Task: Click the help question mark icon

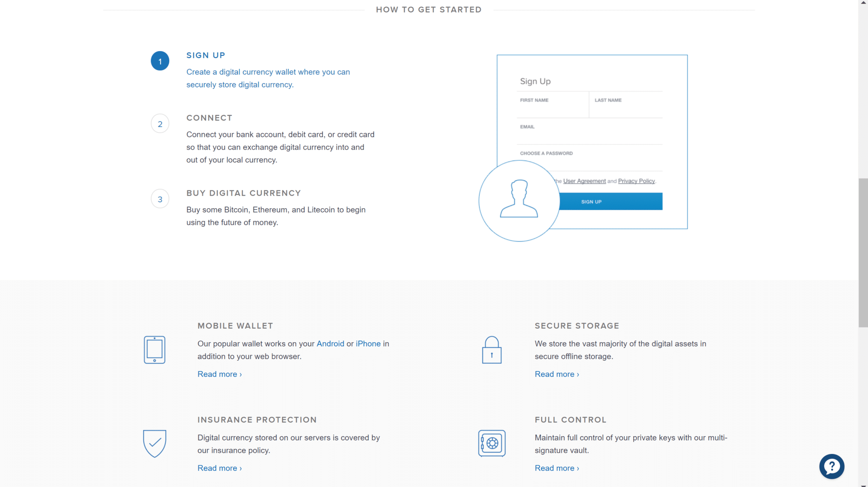Action: 831,466
